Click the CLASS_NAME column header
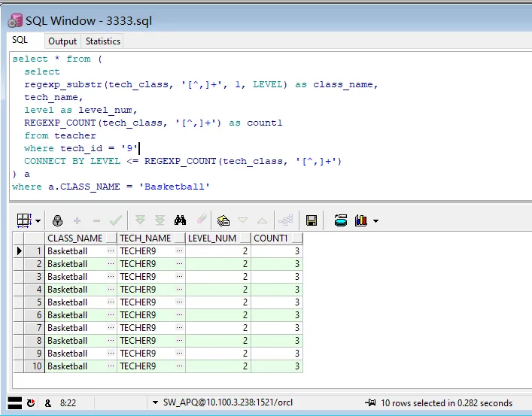Image resolution: width=532 pixels, height=416 pixels. [75, 238]
